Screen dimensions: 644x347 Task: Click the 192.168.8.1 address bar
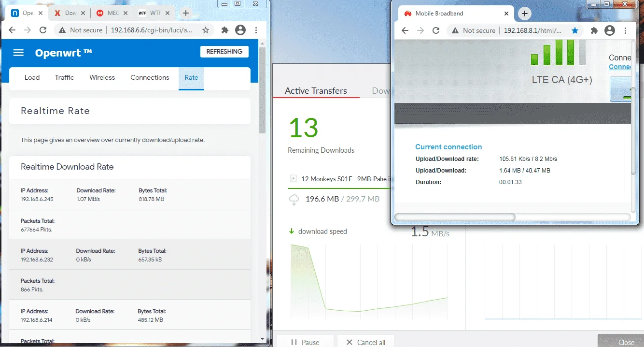point(532,30)
